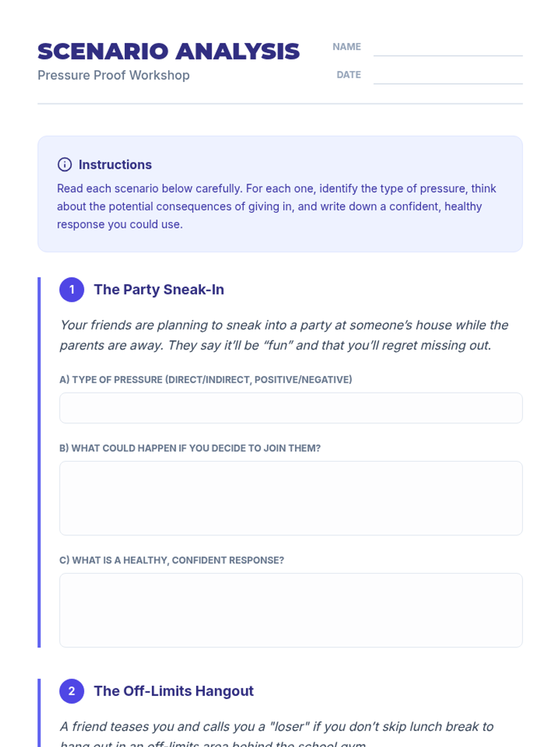Click the number 1 scenario badge

pos(72,290)
